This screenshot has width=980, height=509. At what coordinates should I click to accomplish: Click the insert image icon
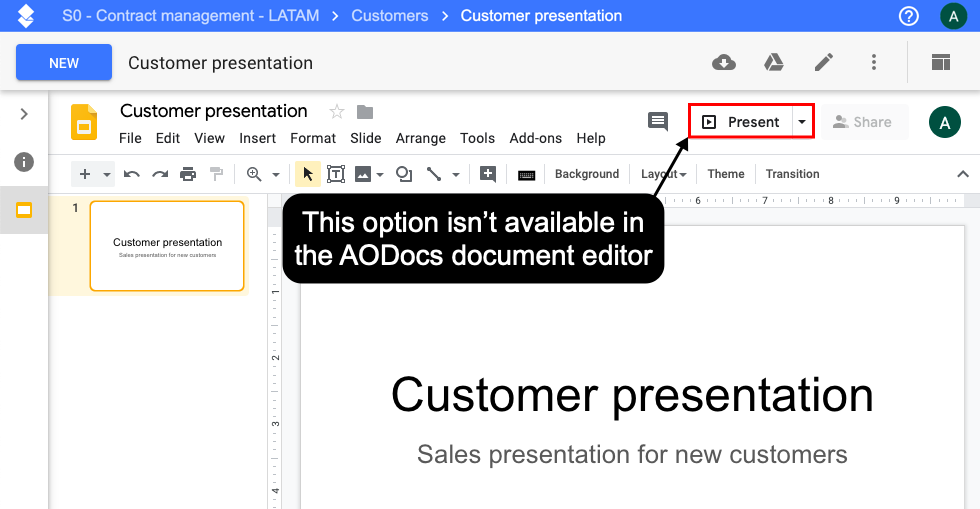363,174
